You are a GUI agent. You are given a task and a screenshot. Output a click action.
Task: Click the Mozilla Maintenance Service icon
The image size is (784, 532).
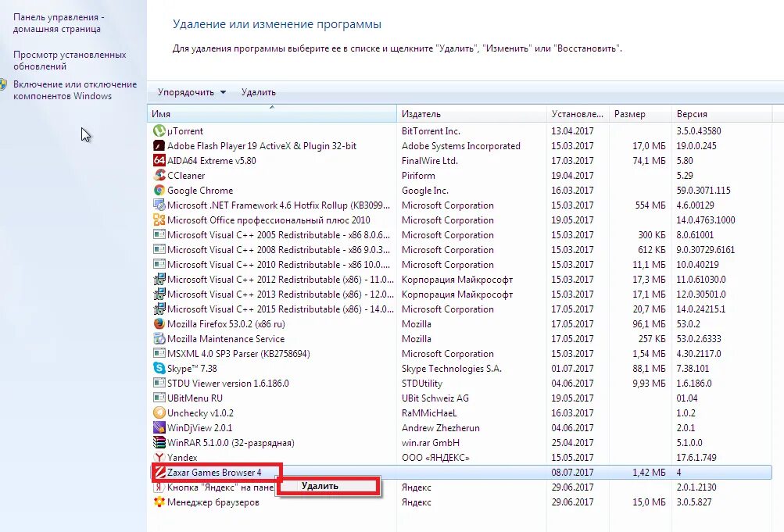(159, 339)
